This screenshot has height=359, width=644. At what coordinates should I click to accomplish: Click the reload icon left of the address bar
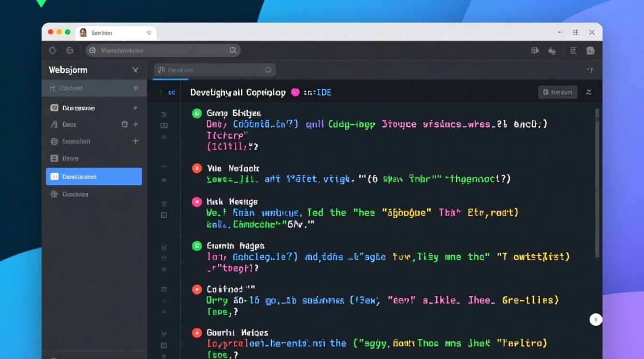click(53, 50)
